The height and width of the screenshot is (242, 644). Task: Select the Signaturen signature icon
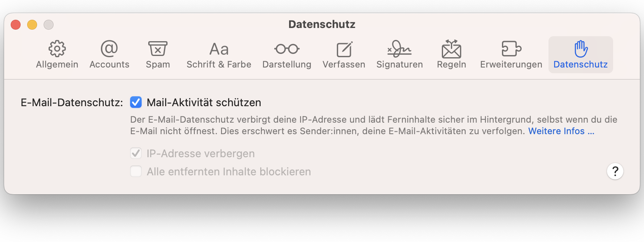[399, 49]
